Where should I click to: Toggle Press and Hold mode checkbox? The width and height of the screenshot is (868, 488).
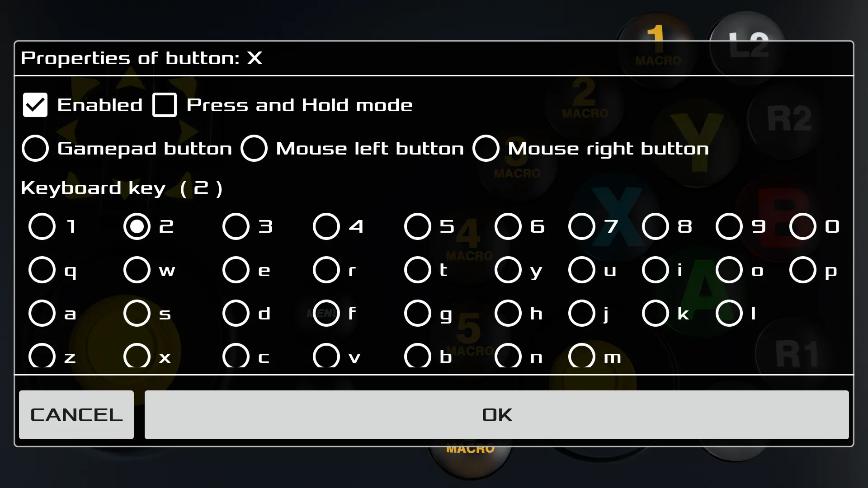[x=164, y=104]
